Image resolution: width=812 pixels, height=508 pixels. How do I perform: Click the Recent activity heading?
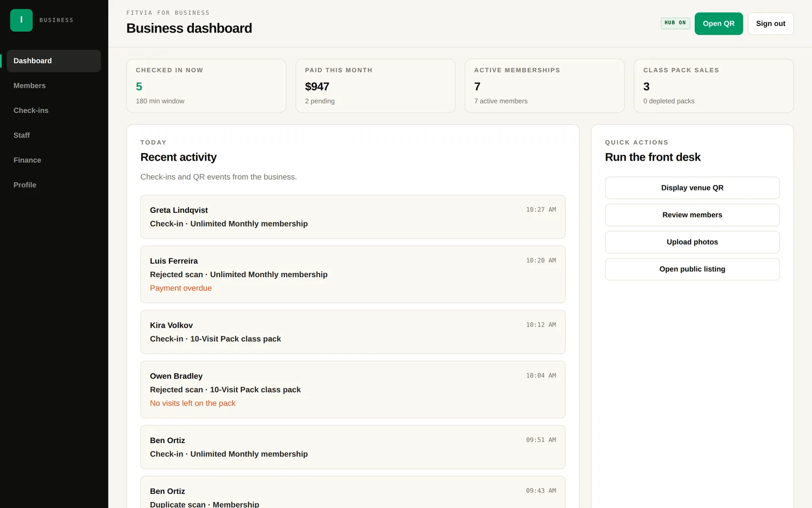pos(179,157)
